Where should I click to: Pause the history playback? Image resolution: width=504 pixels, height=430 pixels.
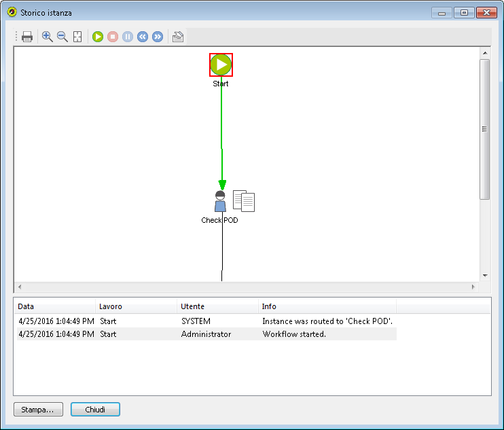click(x=128, y=37)
